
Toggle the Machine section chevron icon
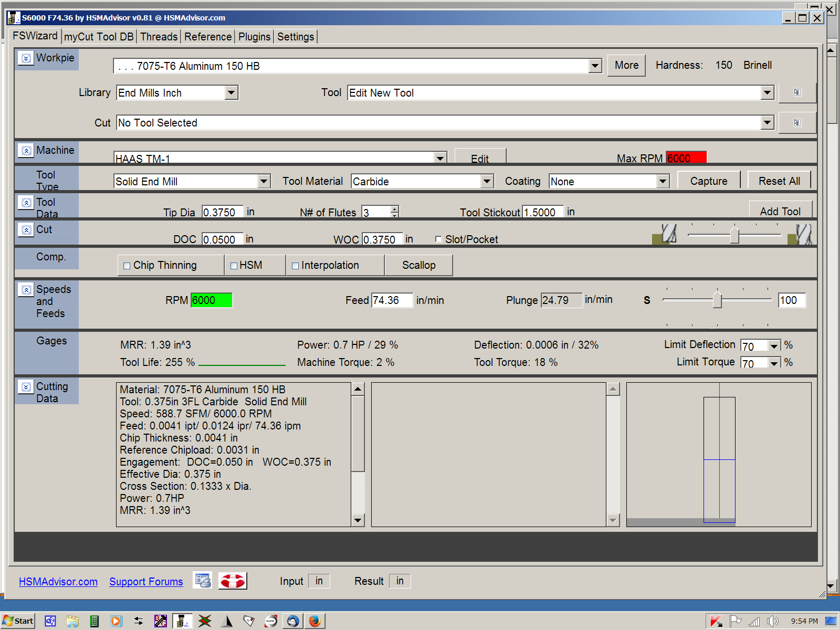26,151
